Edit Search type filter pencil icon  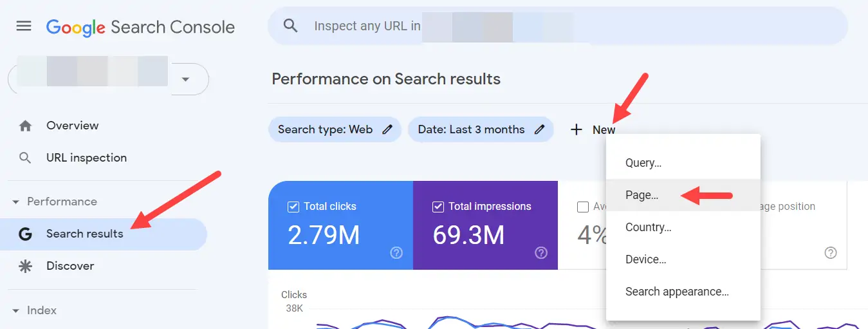[387, 129]
